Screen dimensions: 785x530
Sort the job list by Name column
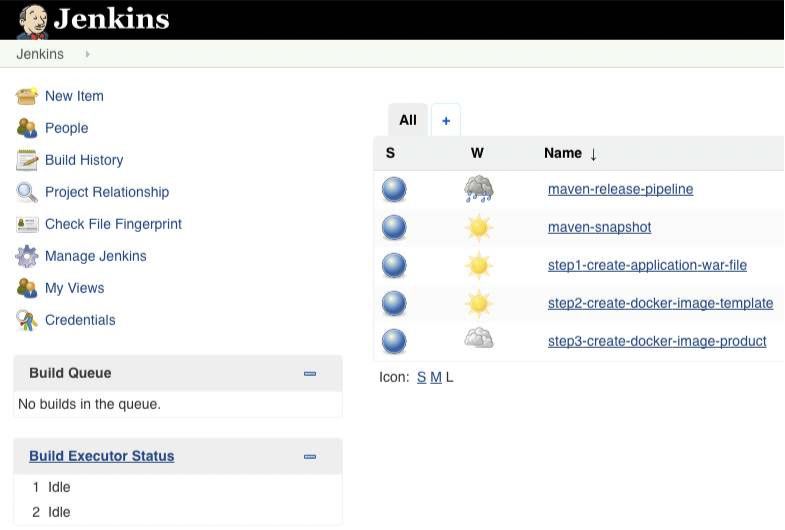tap(570, 153)
